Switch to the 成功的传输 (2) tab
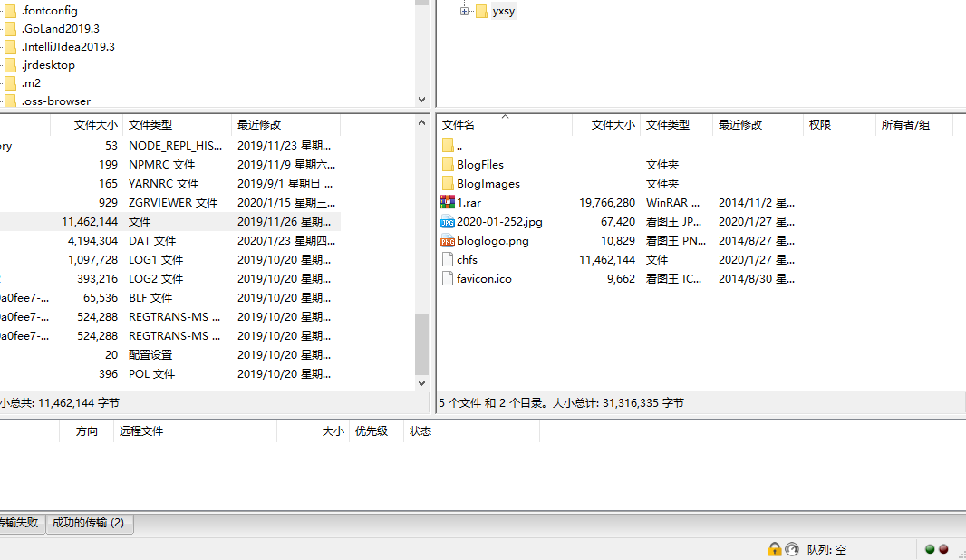The height and width of the screenshot is (560, 966). pyautogui.click(x=89, y=523)
